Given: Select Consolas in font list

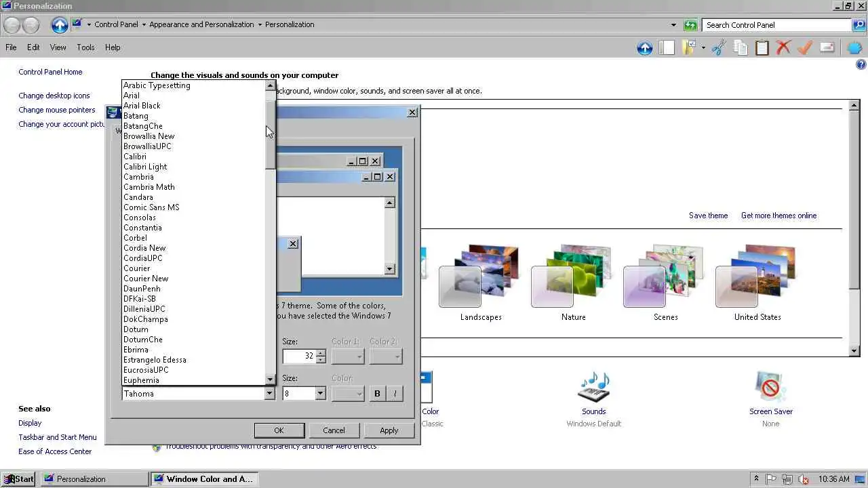Looking at the screenshot, I should coord(193,218).
